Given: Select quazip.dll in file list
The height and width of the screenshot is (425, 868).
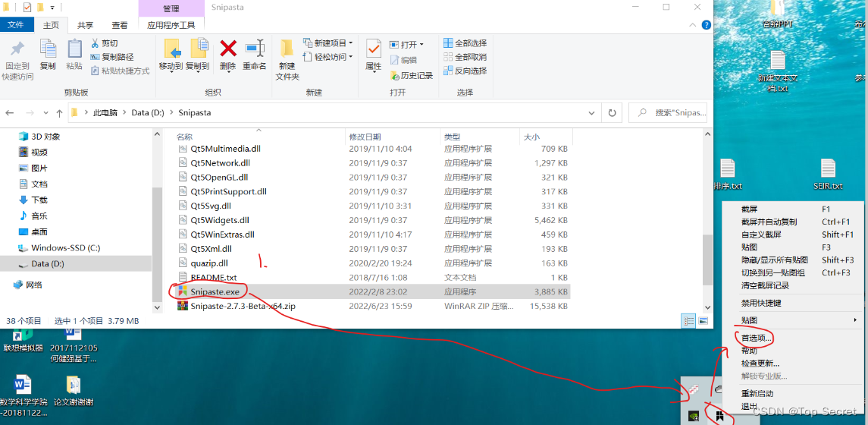Looking at the screenshot, I should coord(208,263).
